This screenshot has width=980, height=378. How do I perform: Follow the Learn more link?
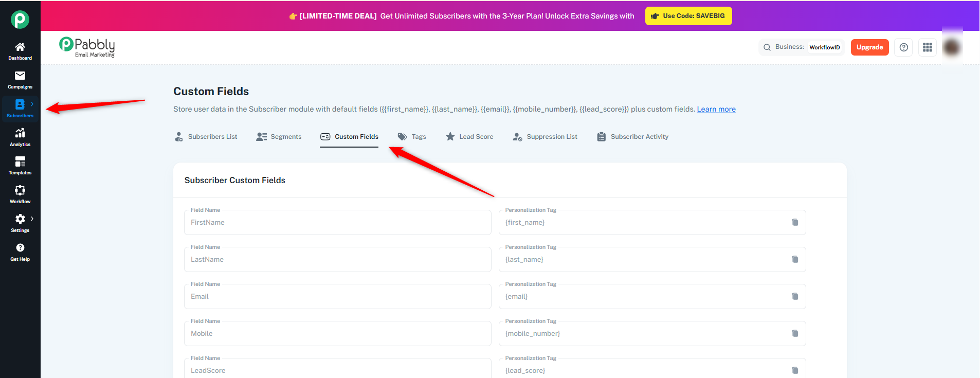coord(716,109)
